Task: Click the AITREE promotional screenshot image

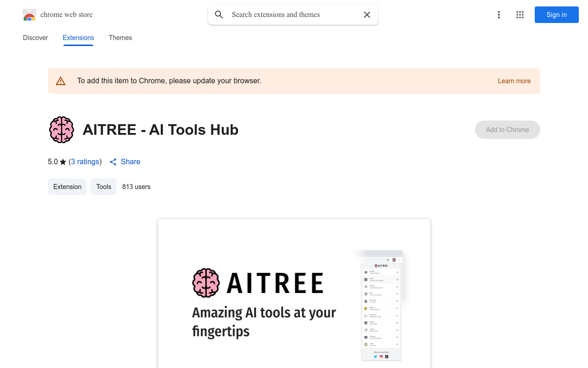Action: coord(294,293)
